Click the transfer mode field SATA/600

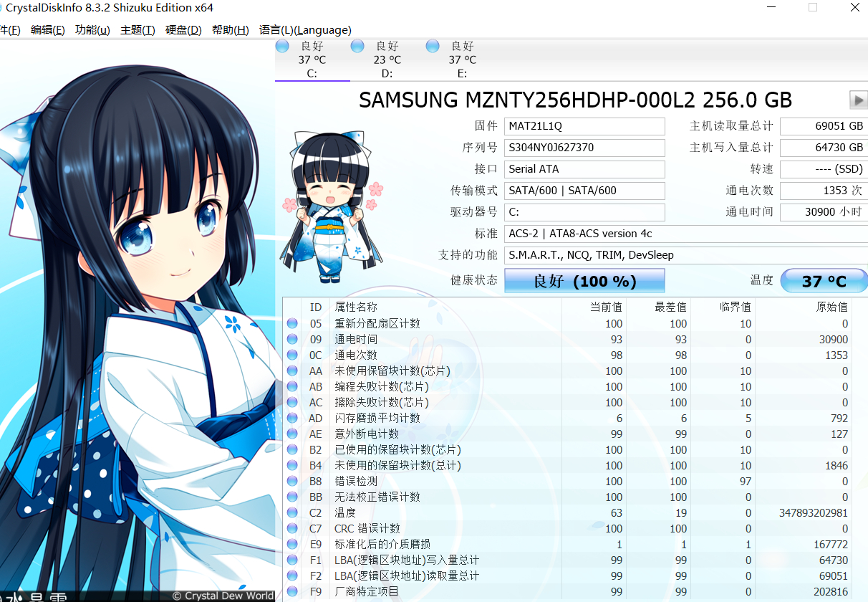(x=584, y=191)
